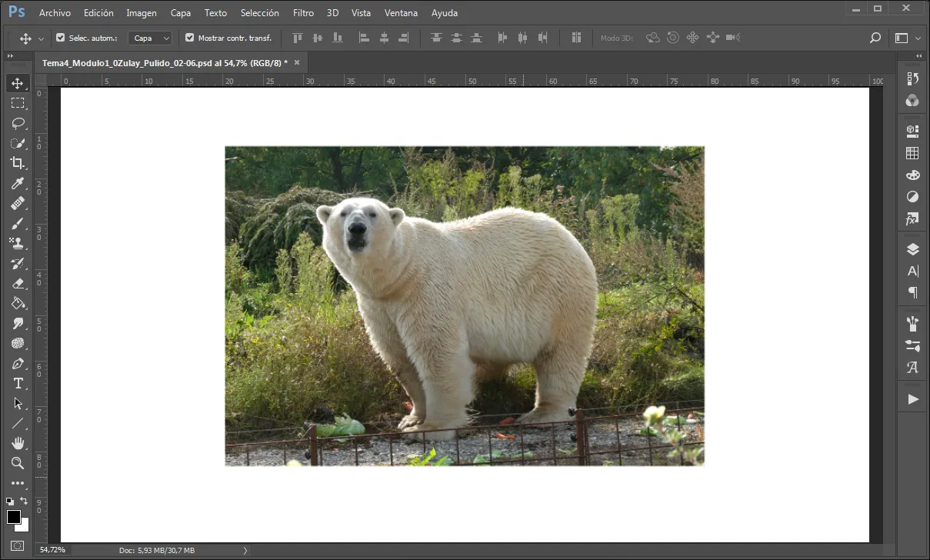Select the Lasso tool
Image resolution: width=930 pixels, height=560 pixels.
[18, 123]
